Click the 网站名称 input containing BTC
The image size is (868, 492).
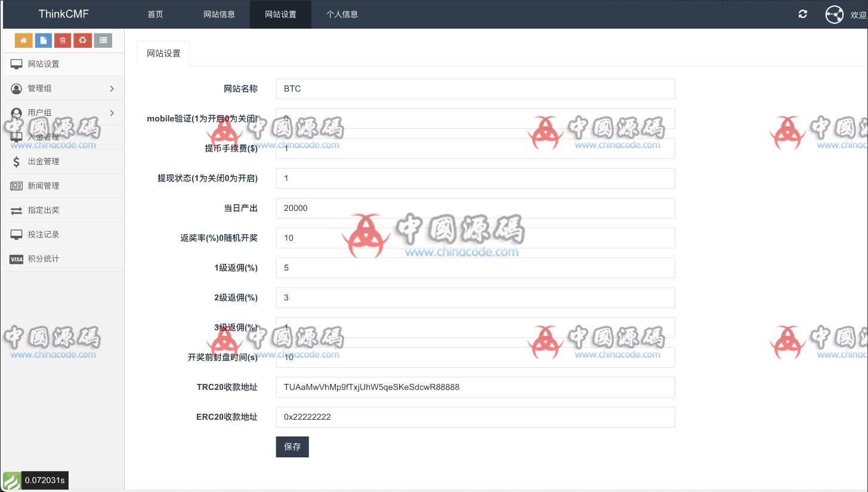475,88
